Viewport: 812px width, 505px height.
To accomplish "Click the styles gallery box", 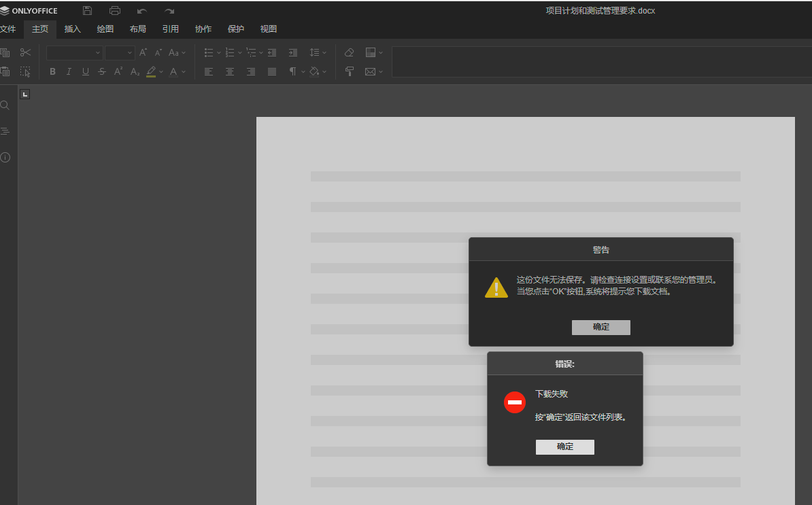I will coord(602,62).
